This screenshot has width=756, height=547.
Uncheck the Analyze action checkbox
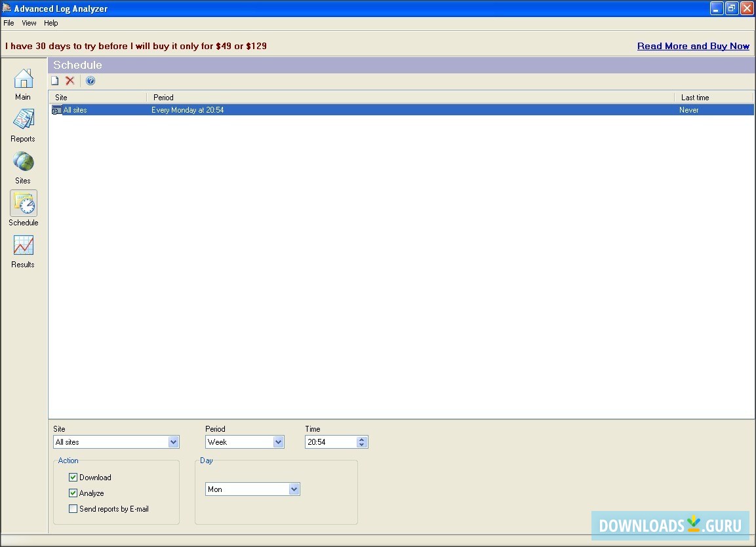[73, 493]
